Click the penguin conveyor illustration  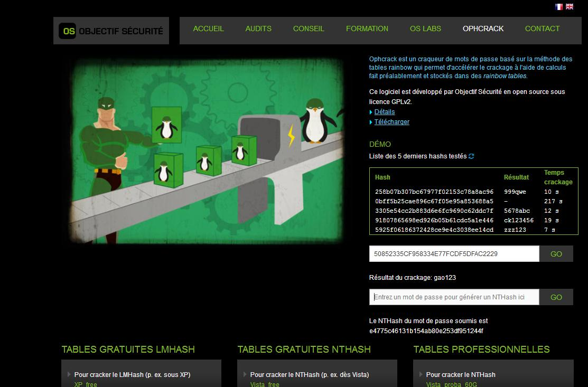pyautogui.click(x=206, y=150)
